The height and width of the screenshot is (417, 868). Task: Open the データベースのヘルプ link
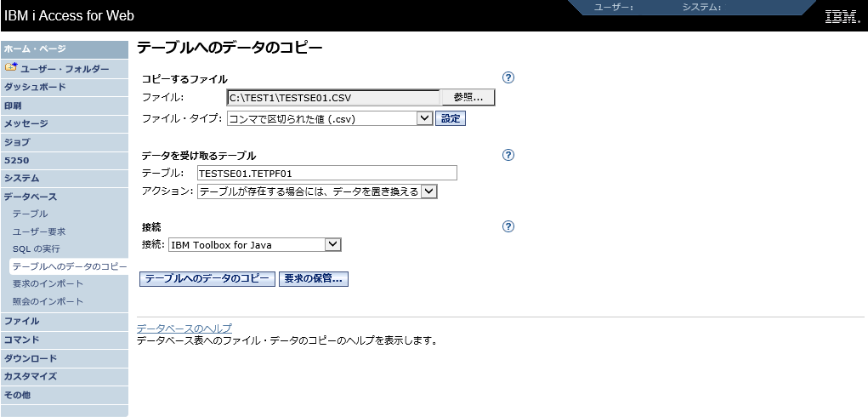coord(184,328)
